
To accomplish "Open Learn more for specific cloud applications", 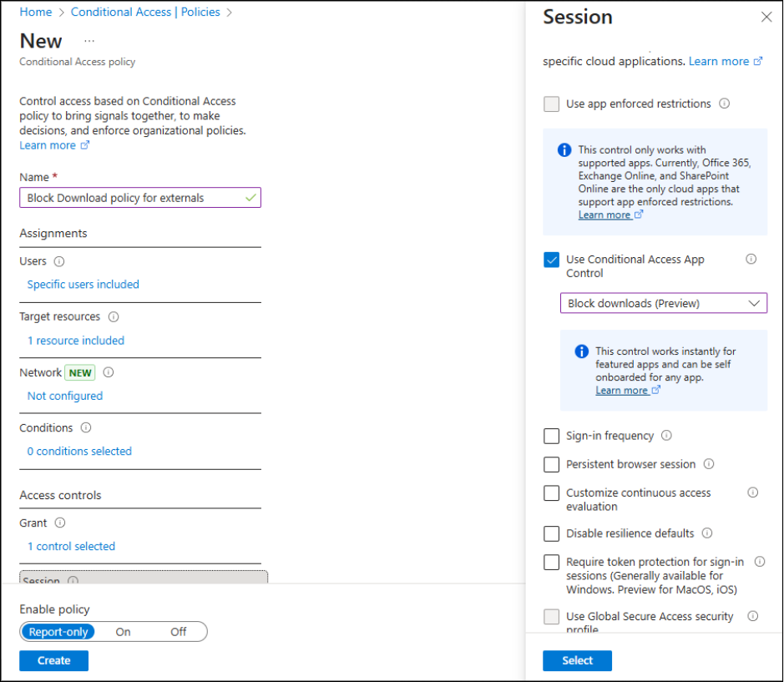I will (x=719, y=61).
